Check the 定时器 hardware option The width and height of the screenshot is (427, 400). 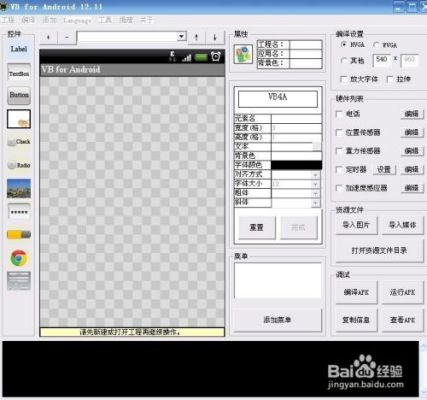(x=339, y=170)
